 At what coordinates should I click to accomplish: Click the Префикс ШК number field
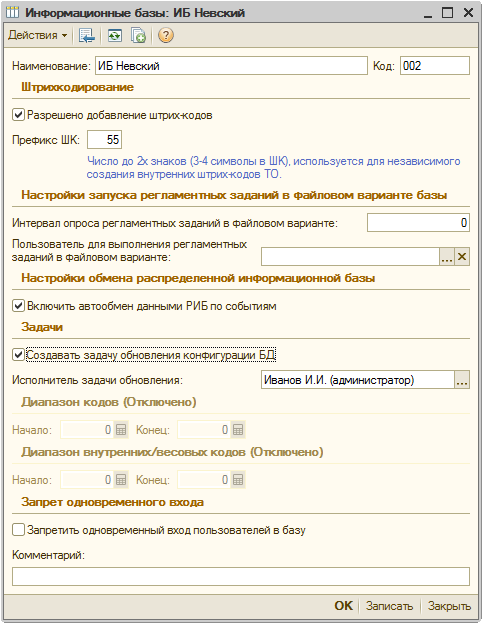[104, 139]
